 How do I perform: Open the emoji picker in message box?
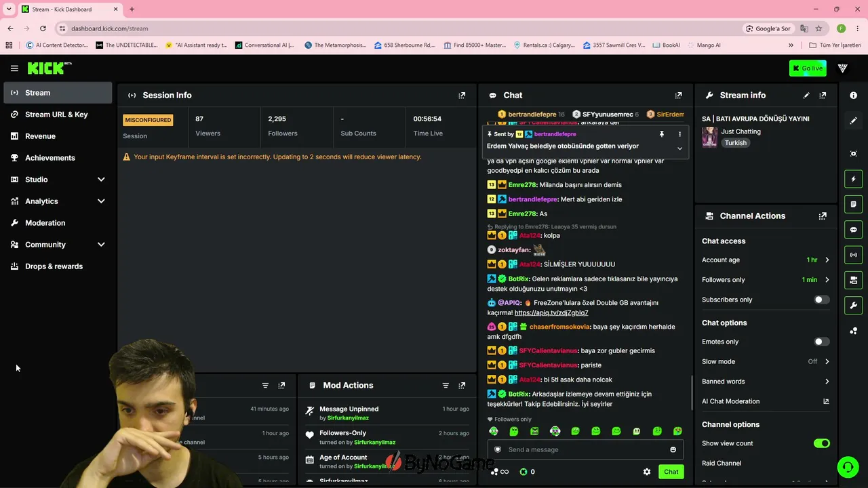(673, 449)
